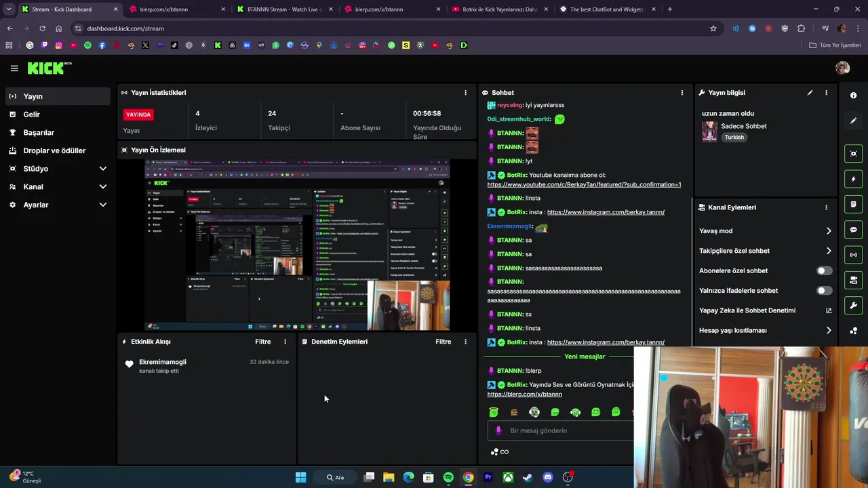Switch to the Botrix ile Kick browser tab
Screen dimensions: 868x488
coord(500,9)
